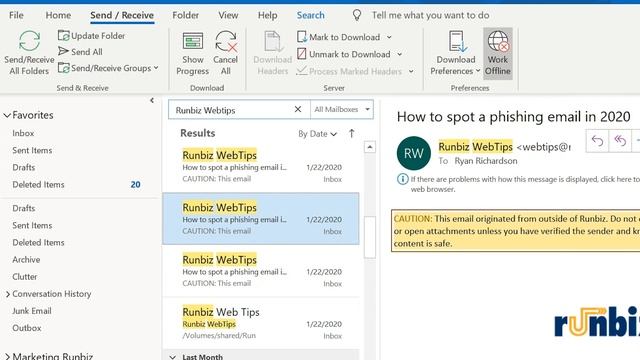Click Cancel All icon

[226, 42]
